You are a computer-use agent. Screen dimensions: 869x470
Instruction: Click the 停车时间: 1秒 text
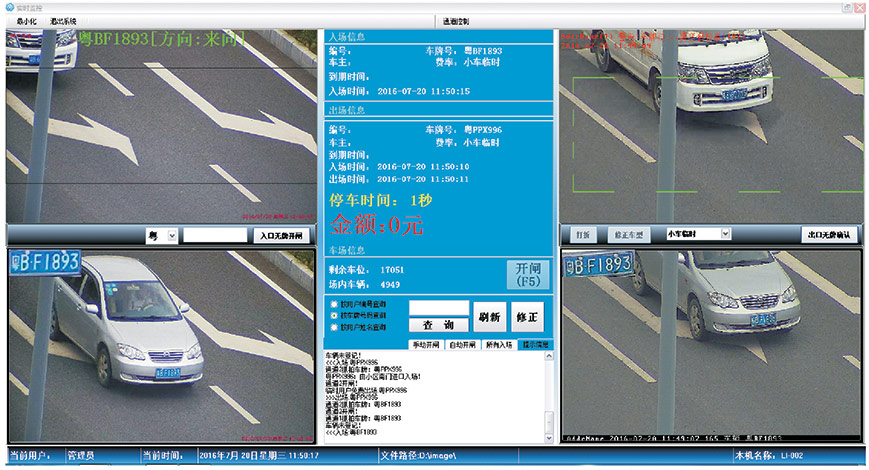(x=380, y=200)
